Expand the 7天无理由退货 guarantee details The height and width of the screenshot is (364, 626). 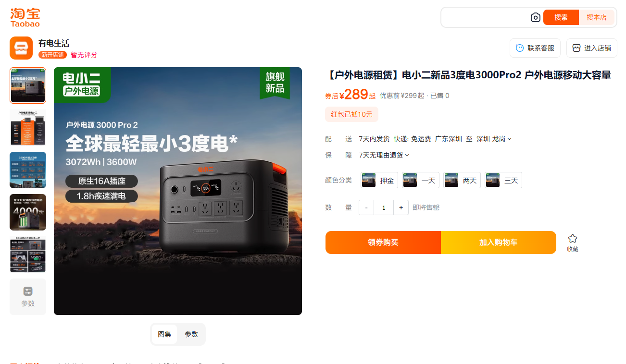384,155
